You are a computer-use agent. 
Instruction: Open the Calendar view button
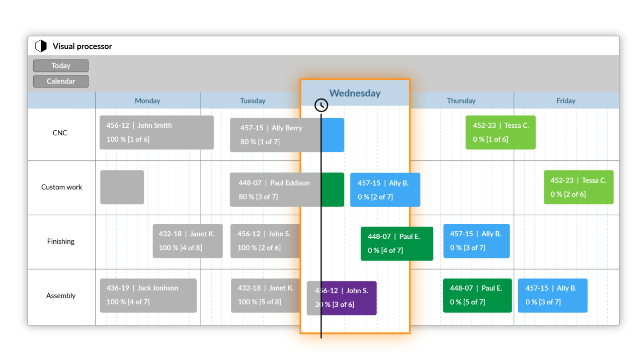tap(61, 81)
